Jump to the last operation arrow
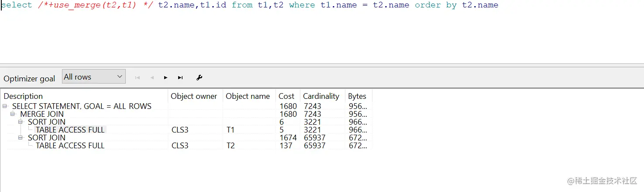This screenshot has height=192, width=644. pyautogui.click(x=180, y=78)
